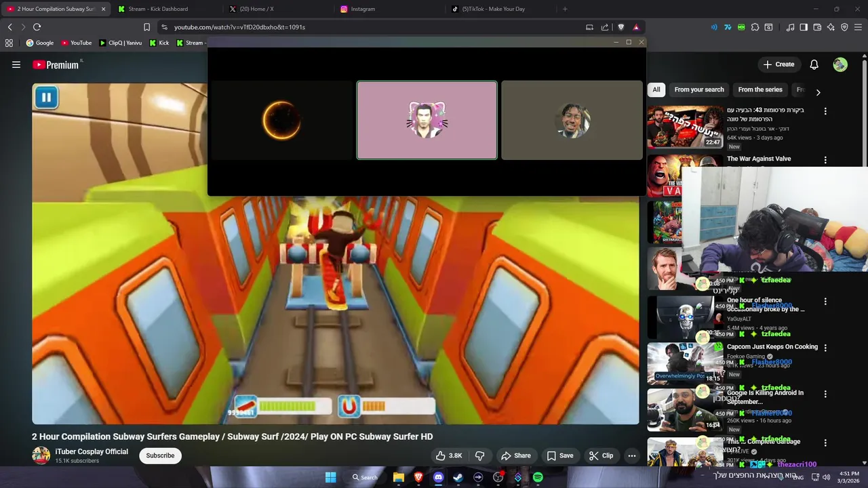Viewport: 868px width, 488px height.
Task: Select the From your search chip
Action: point(699,89)
